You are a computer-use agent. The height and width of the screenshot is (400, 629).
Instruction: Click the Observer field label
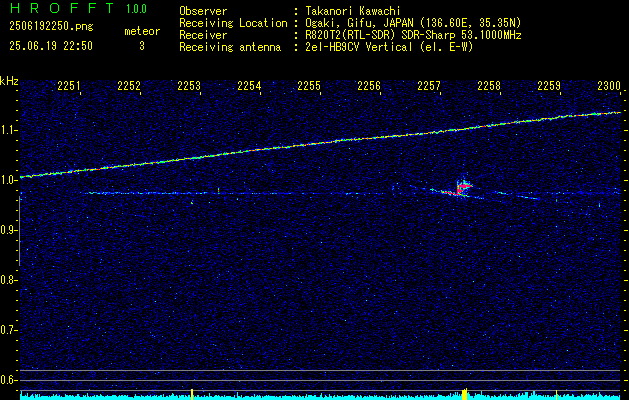click(x=203, y=11)
